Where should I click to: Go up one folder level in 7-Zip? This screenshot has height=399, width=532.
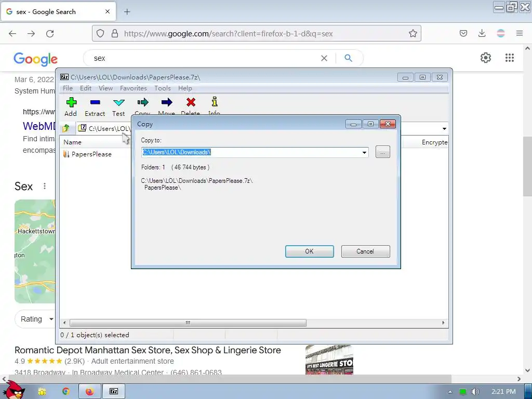(66, 128)
